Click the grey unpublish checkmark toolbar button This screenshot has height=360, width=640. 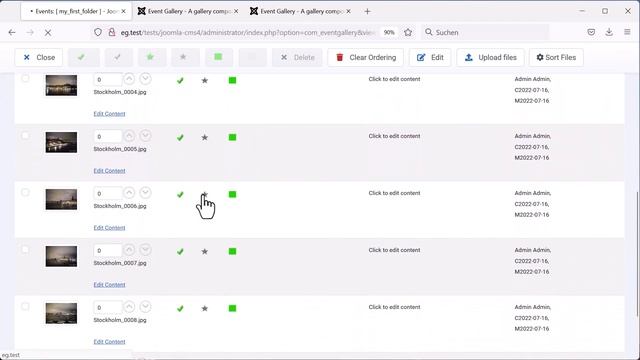(x=118, y=58)
